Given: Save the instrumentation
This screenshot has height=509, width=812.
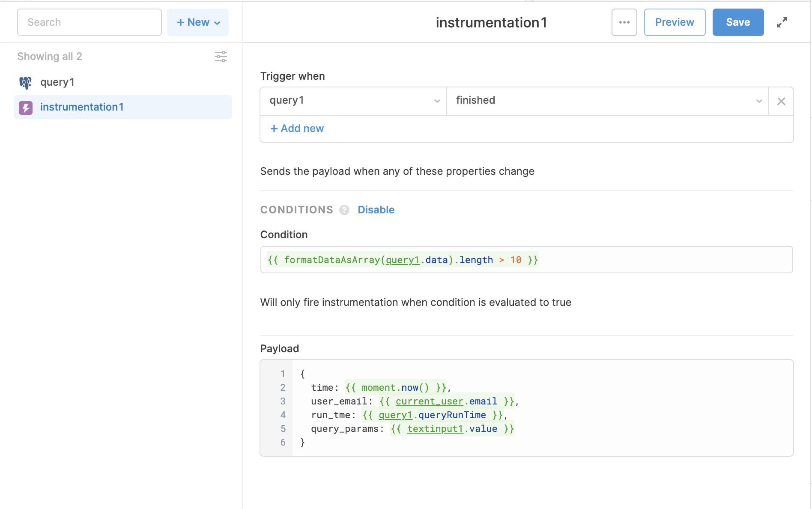Looking at the screenshot, I should 738,22.
